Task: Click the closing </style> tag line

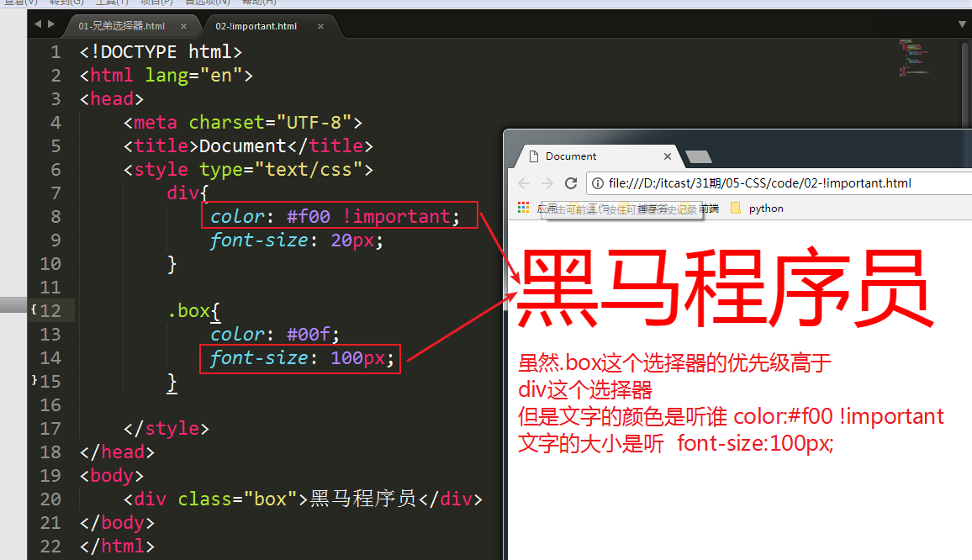Action: [x=166, y=429]
